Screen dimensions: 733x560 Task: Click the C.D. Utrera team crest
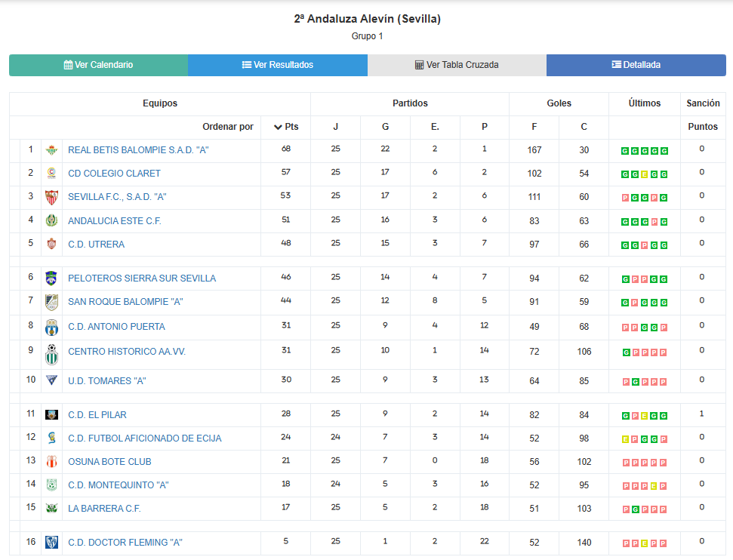[x=51, y=244]
